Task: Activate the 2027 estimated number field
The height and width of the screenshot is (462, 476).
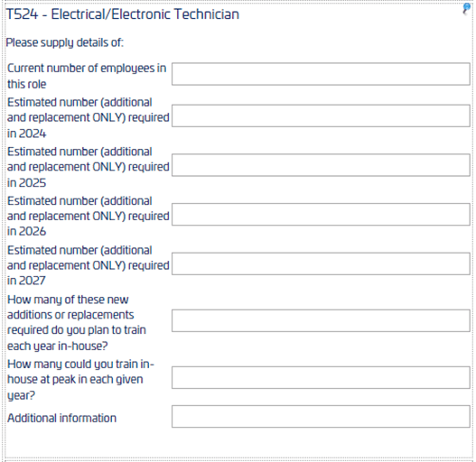Action: (x=321, y=263)
